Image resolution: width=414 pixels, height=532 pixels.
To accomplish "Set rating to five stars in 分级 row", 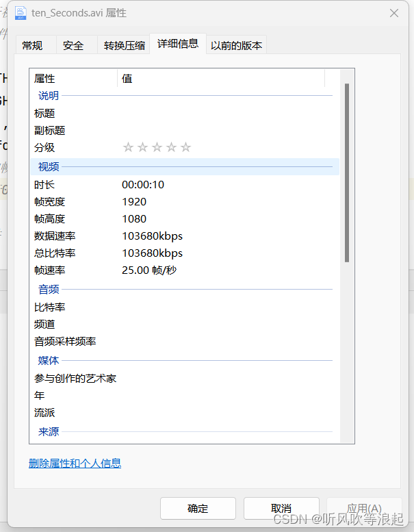I will [x=186, y=147].
